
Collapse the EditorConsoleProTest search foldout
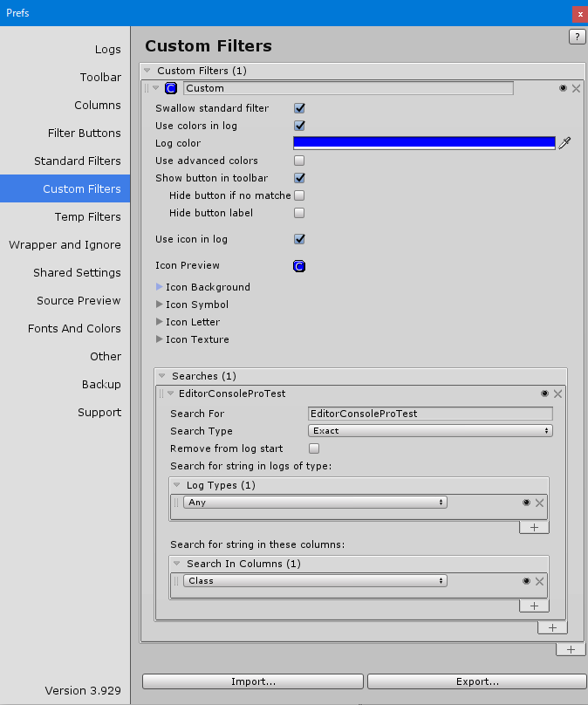171,394
